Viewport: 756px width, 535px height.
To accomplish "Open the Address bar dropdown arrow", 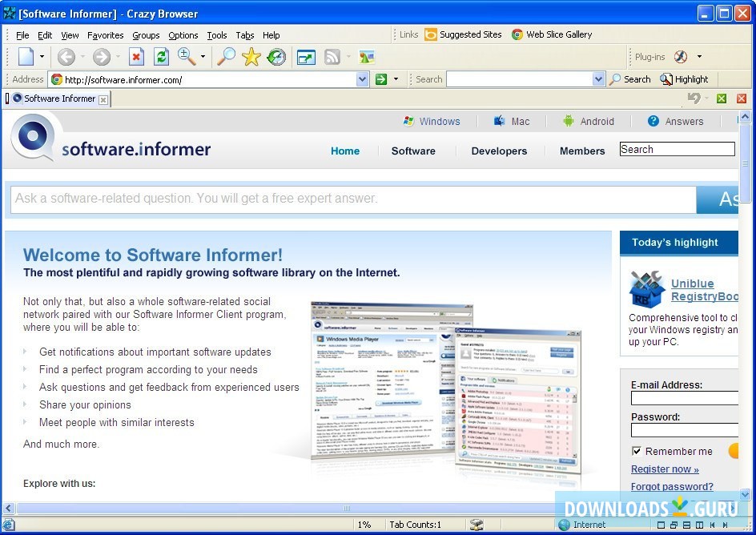I will click(x=360, y=78).
